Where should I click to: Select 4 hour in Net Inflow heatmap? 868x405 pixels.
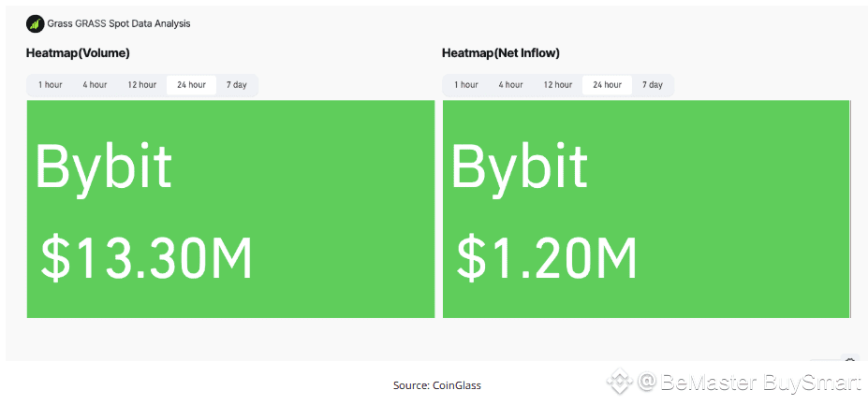pos(511,85)
